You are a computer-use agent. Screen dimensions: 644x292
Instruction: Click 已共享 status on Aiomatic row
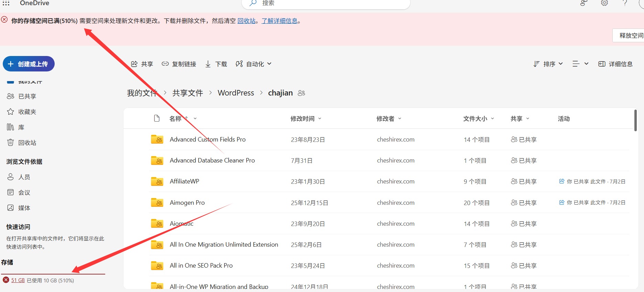524,224
